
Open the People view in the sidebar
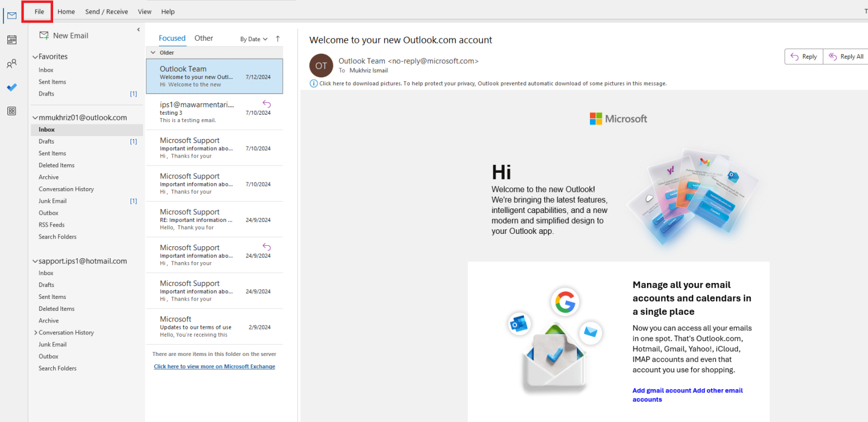(x=11, y=63)
